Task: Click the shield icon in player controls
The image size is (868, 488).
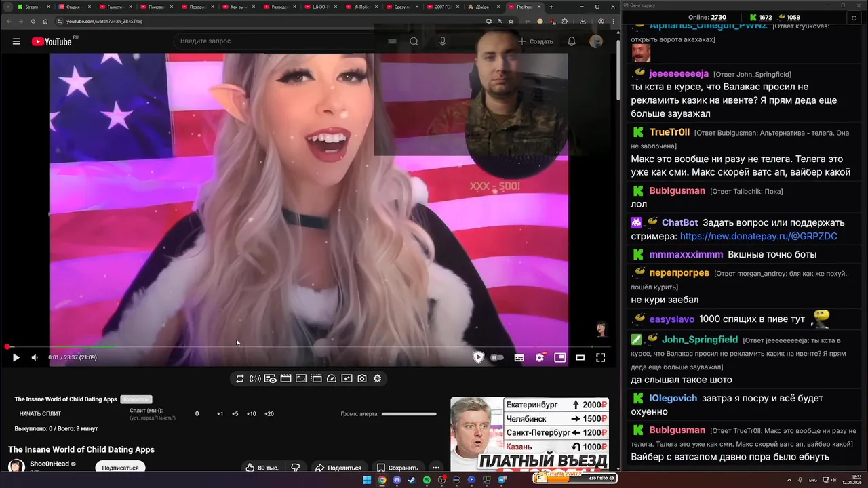Action: [479, 357]
